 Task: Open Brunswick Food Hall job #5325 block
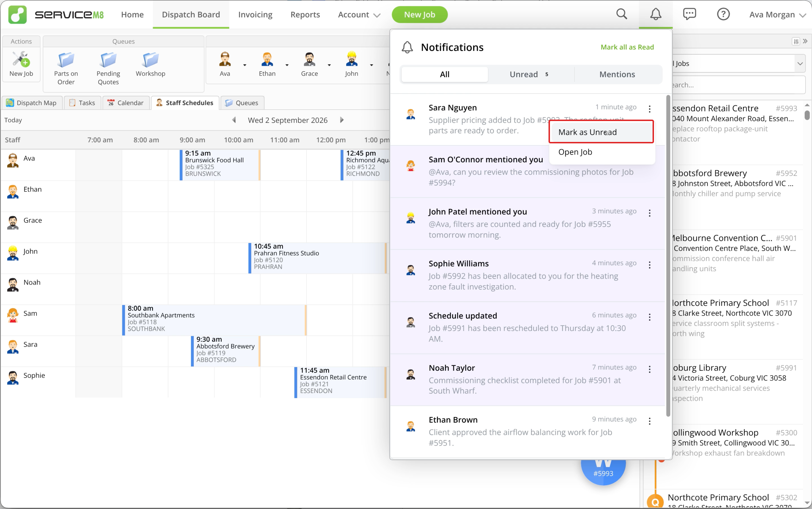(x=220, y=165)
